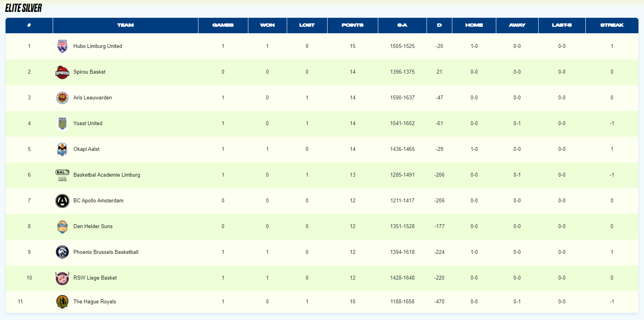Sort by the D column header
Viewport: 644px width, 320px height.
(x=439, y=25)
